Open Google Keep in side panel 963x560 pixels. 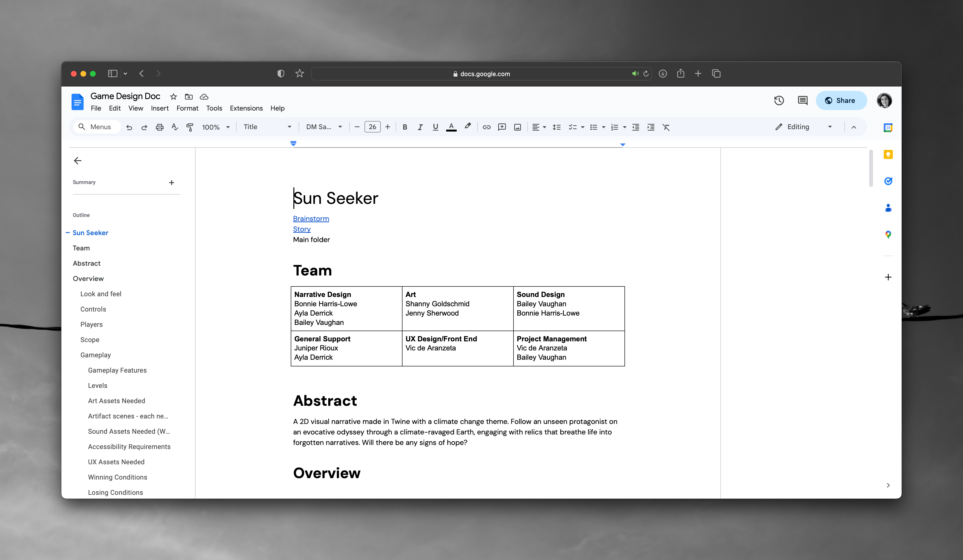click(x=888, y=154)
